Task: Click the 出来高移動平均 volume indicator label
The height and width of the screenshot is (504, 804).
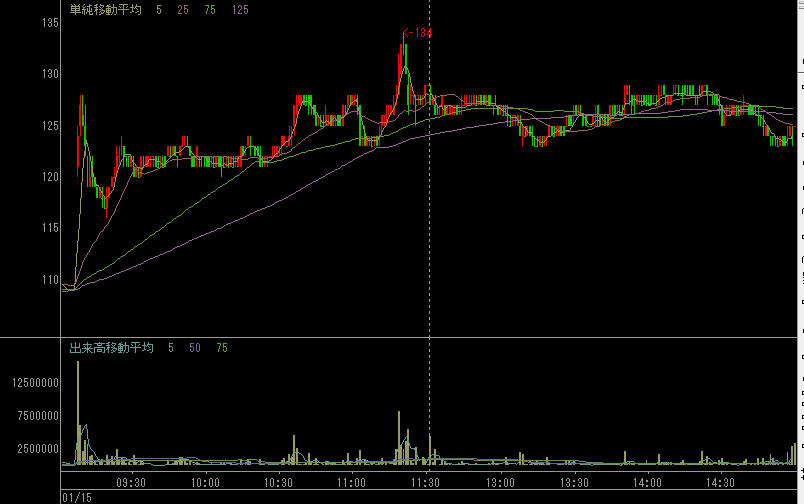Action: click(111, 348)
